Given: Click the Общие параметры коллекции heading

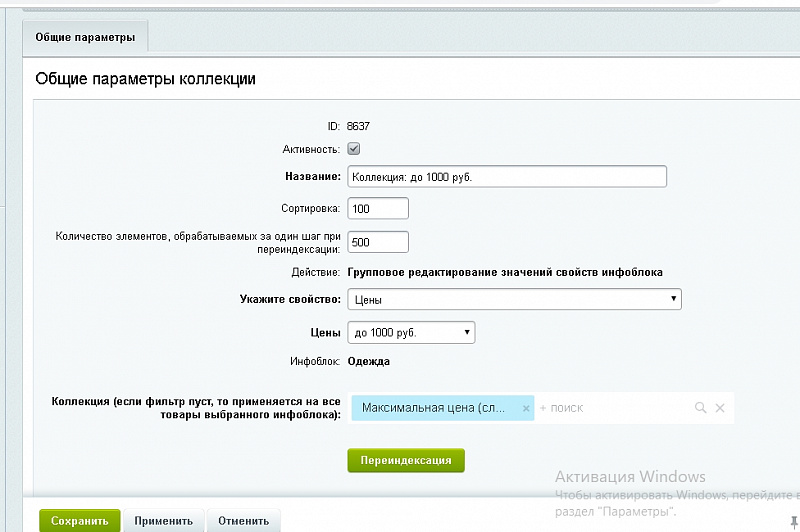Looking at the screenshot, I should click(x=145, y=79).
